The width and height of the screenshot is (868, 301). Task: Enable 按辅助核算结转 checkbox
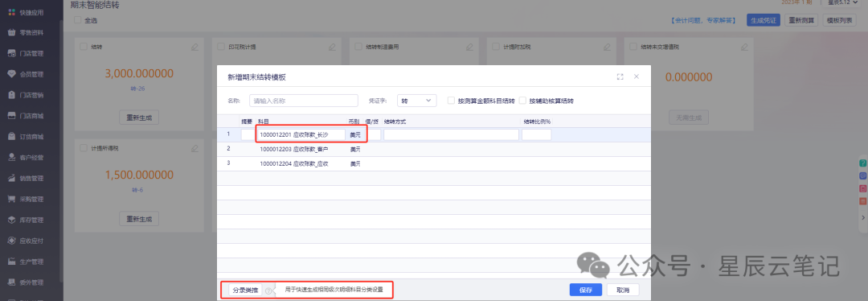[522, 101]
